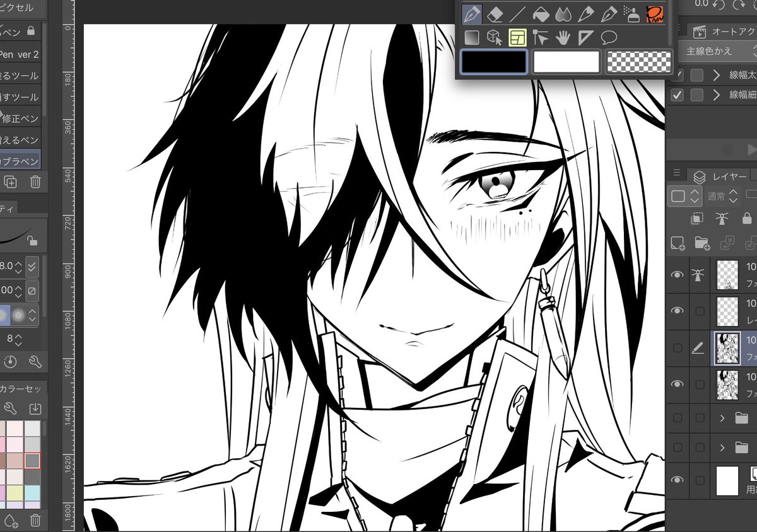Viewport: 757px width, 532px height.
Task: Toggle clip to layer below icon
Action: pos(697,219)
